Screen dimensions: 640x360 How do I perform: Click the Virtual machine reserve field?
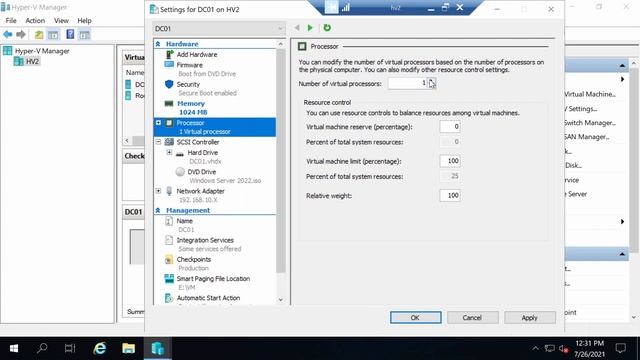click(x=450, y=127)
